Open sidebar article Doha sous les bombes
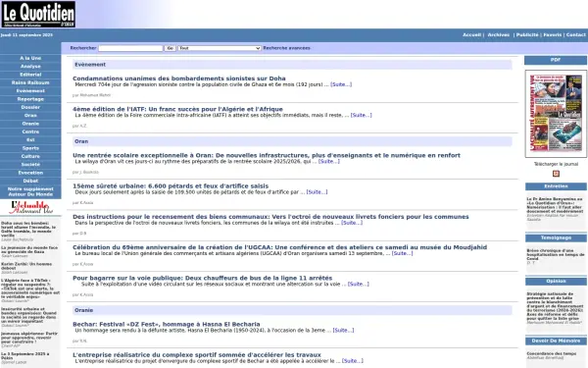This screenshot has width=588, height=368. tap(28, 229)
